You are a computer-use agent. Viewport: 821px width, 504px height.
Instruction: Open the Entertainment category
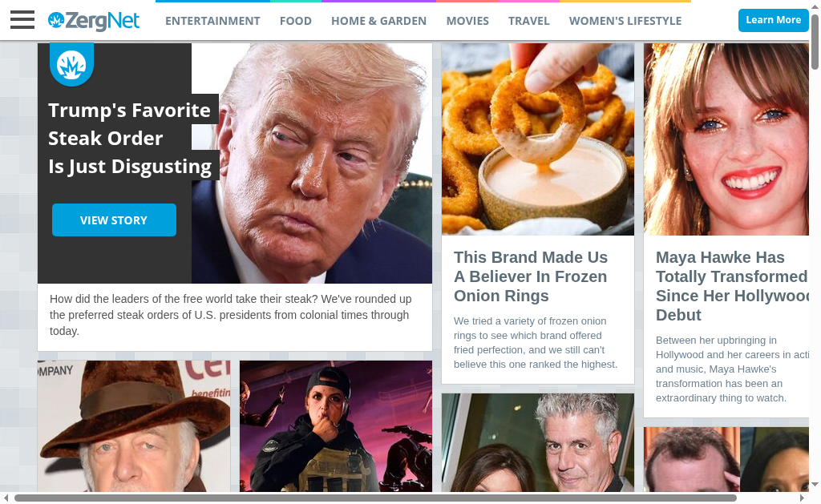pyautogui.click(x=212, y=21)
